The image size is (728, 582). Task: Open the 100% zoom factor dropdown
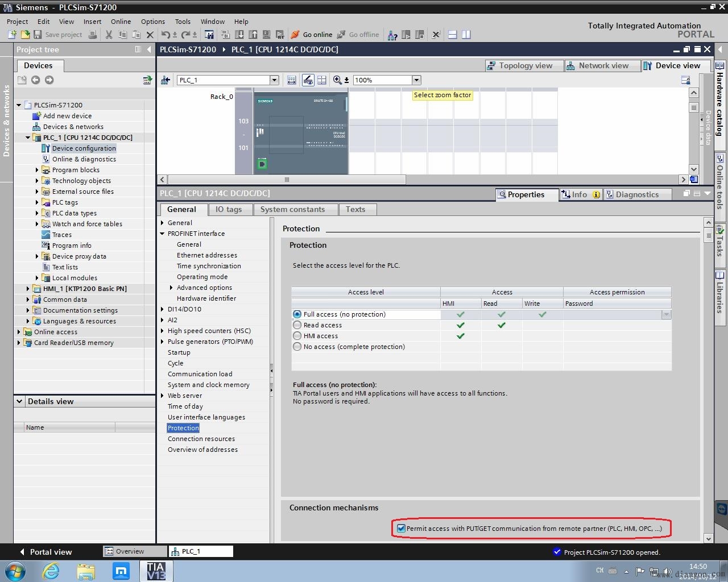tap(416, 80)
